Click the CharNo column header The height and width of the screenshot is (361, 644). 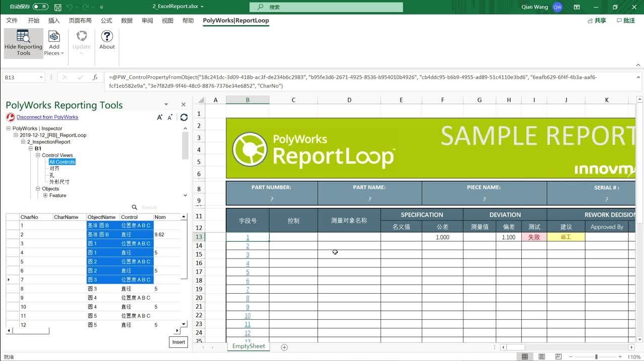[x=36, y=217]
